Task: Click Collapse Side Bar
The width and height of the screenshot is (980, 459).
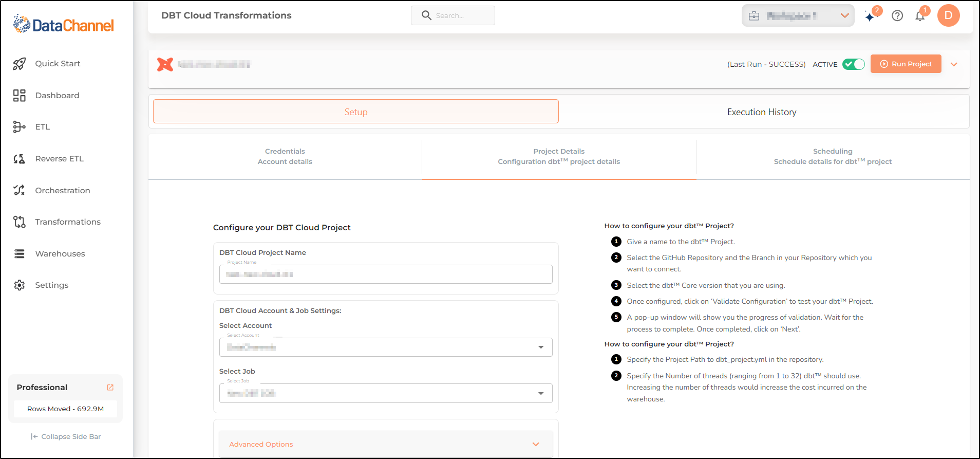Action: click(66, 437)
